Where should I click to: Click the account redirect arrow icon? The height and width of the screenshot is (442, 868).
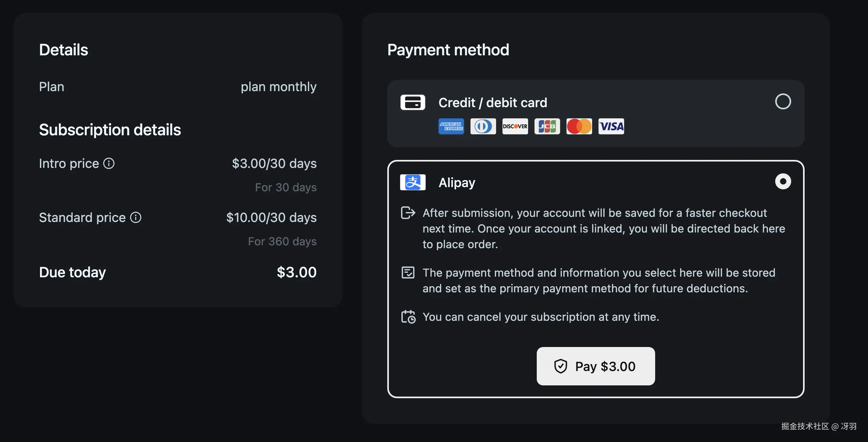(408, 213)
